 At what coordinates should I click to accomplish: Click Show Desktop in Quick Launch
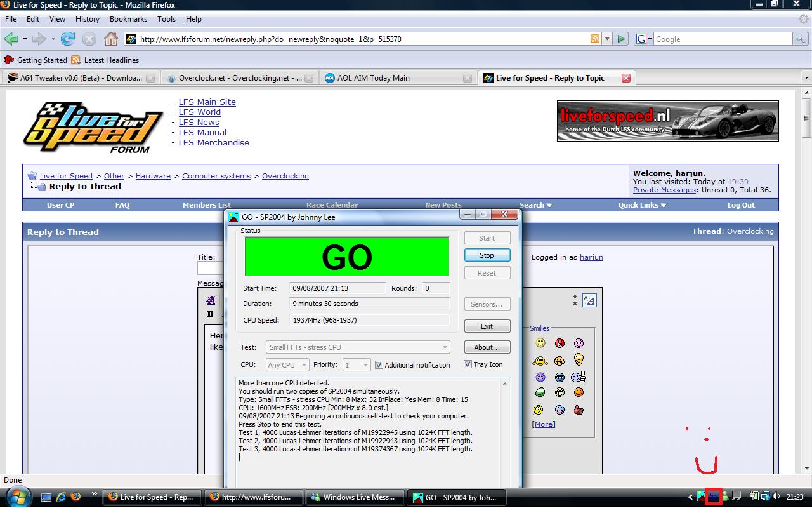click(47, 497)
